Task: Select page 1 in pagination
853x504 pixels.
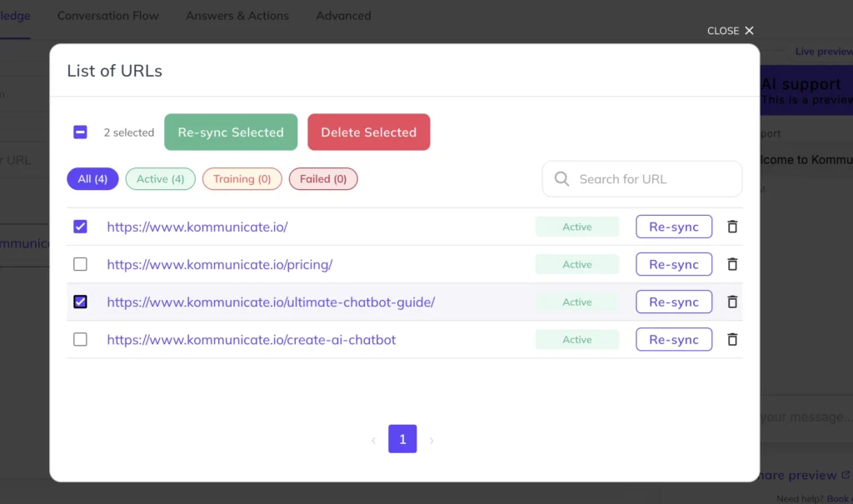Action: (402, 439)
